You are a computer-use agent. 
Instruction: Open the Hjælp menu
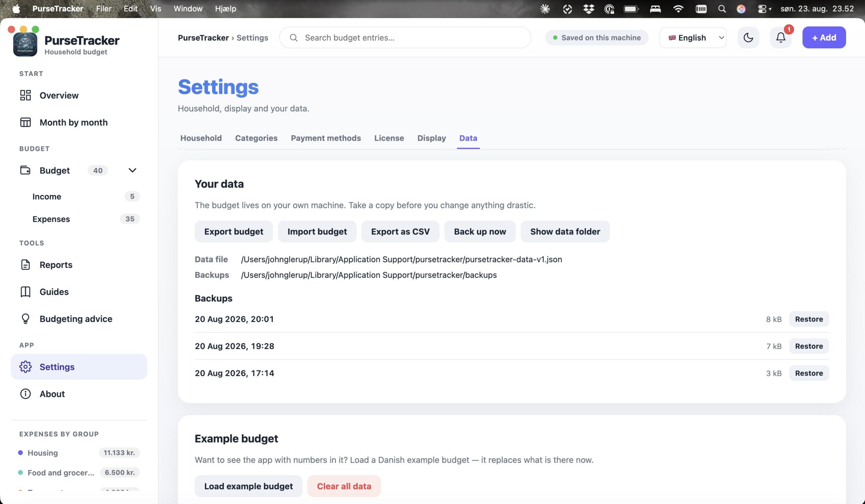225,8
